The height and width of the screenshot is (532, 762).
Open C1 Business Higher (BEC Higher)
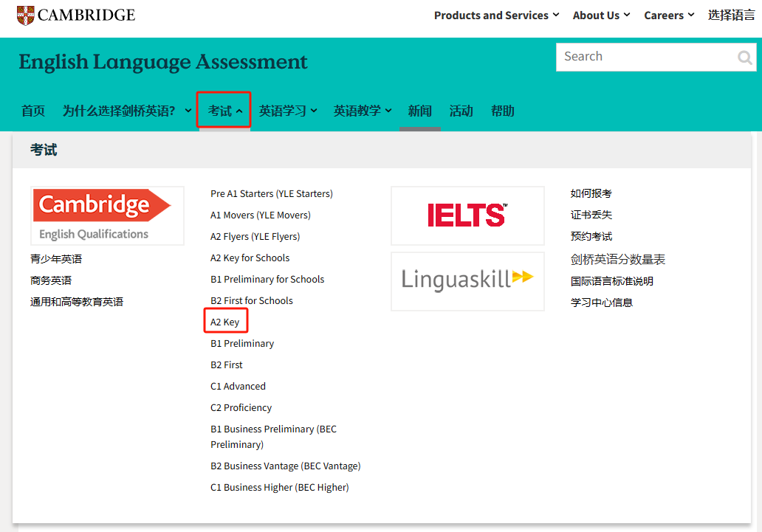tap(280, 487)
